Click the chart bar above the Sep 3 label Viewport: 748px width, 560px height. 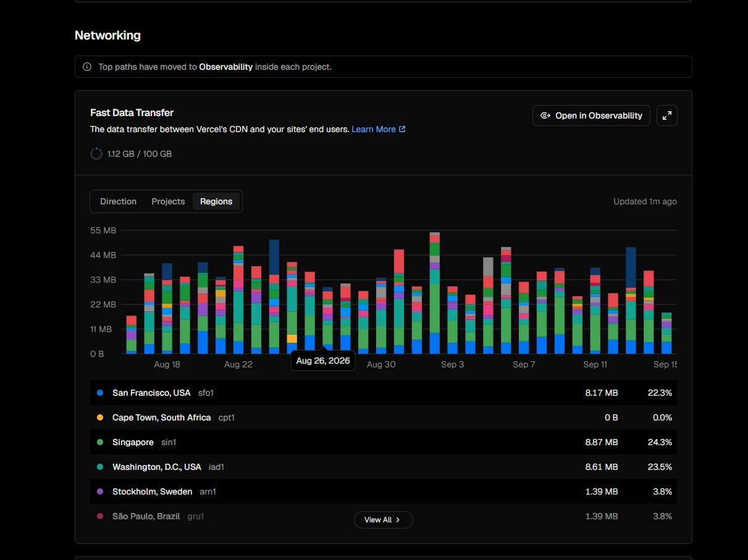[453, 320]
